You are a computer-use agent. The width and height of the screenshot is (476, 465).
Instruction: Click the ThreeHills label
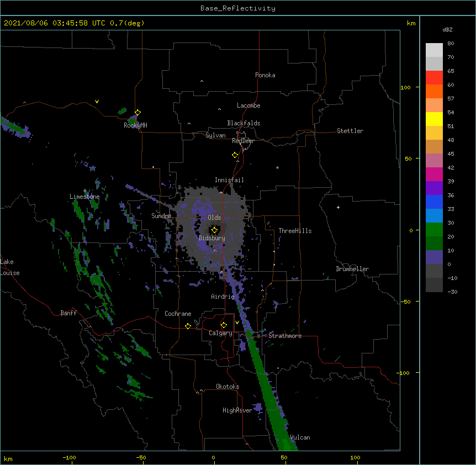click(295, 231)
